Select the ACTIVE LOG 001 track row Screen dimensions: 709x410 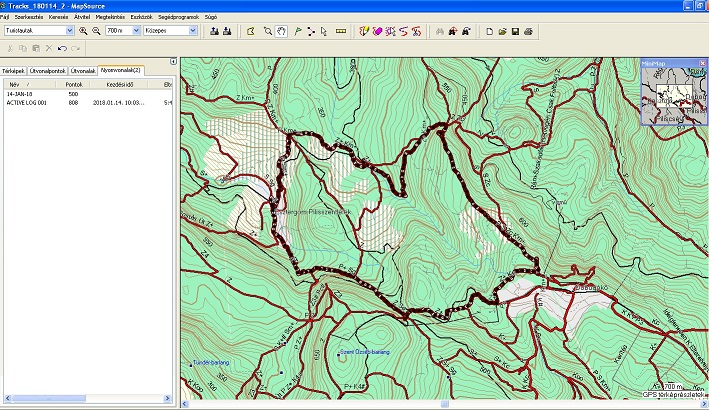point(28,102)
